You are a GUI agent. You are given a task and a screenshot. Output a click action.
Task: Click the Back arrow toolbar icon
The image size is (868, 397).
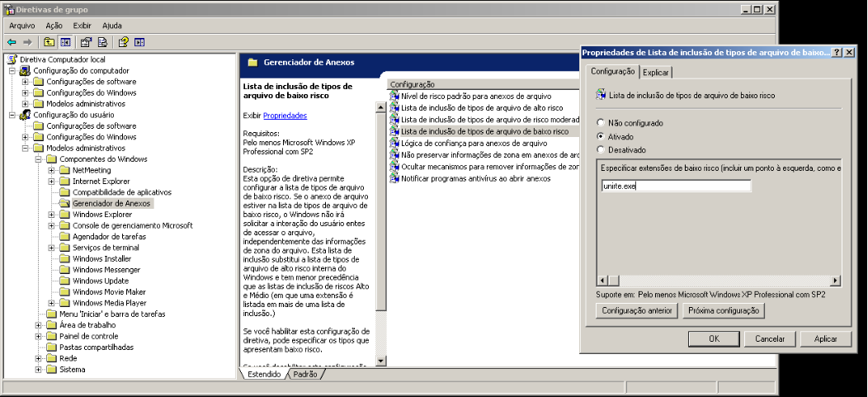[12, 42]
